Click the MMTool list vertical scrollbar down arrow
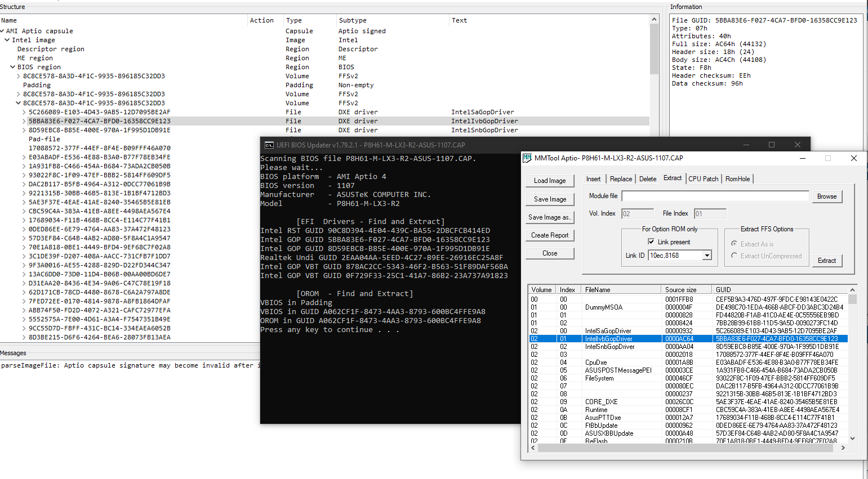 (852, 438)
